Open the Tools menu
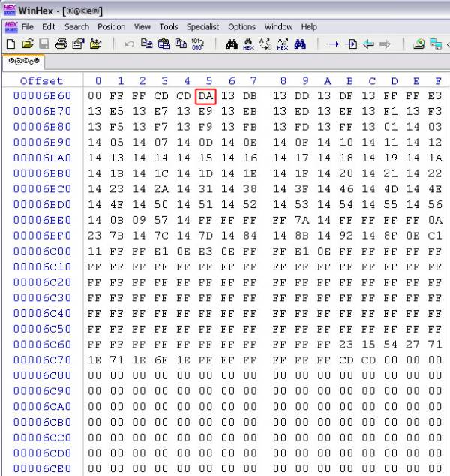The height and width of the screenshot is (476, 450). coord(169,27)
